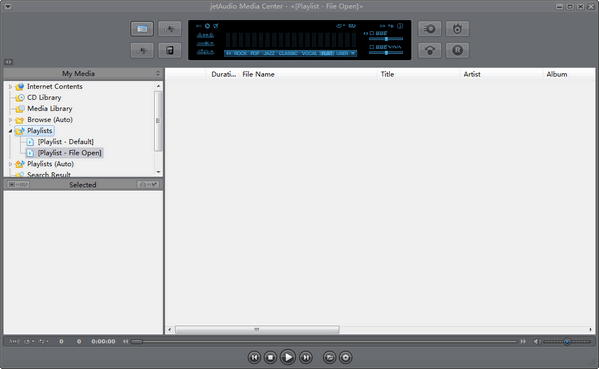599x369 pixels.
Task: Stop playback
Action: coord(270,358)
